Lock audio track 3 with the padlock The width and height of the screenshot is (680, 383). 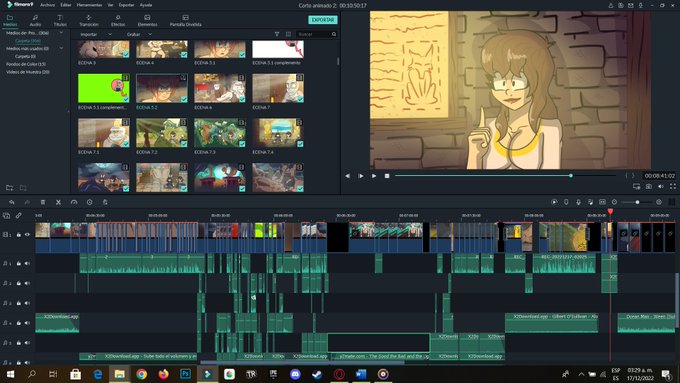click(19, 303)
